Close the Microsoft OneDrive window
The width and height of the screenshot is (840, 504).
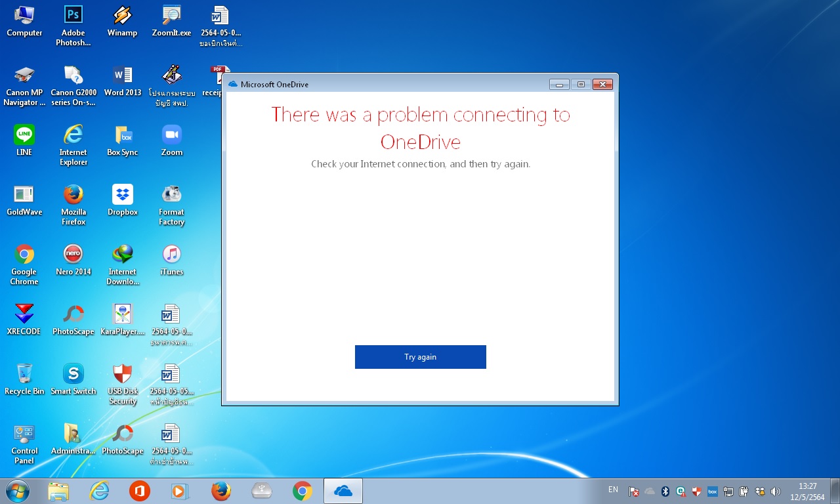point(602,84)
